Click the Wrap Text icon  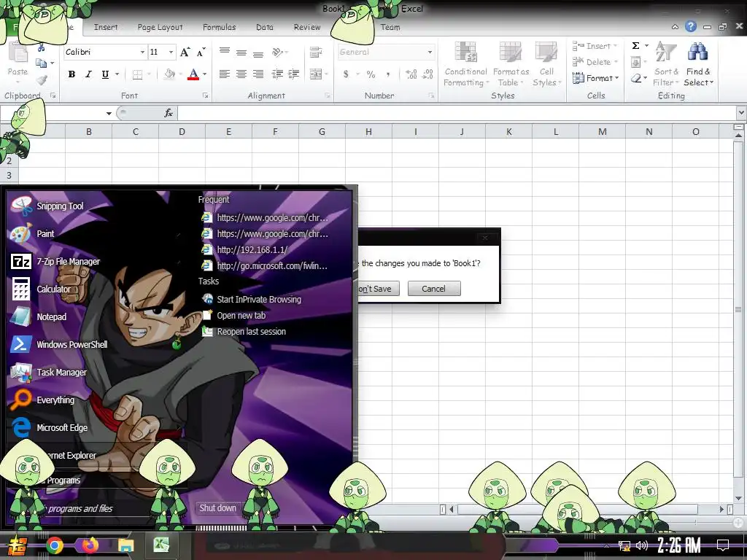(315, 52)
